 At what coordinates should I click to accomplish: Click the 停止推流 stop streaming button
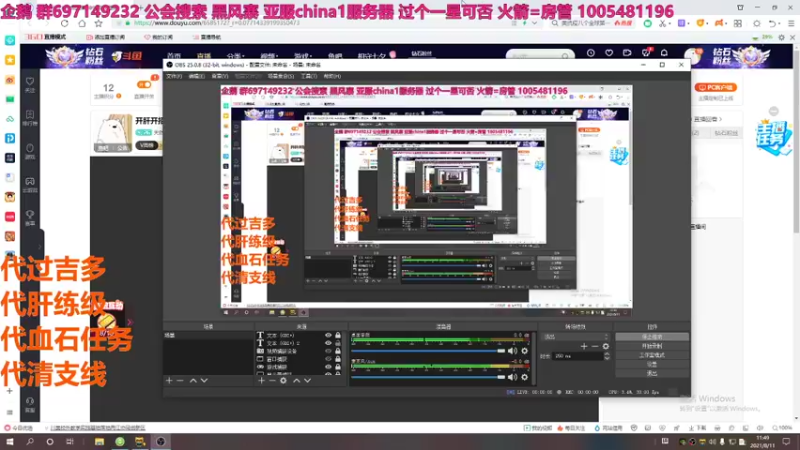tap(652, 337)
